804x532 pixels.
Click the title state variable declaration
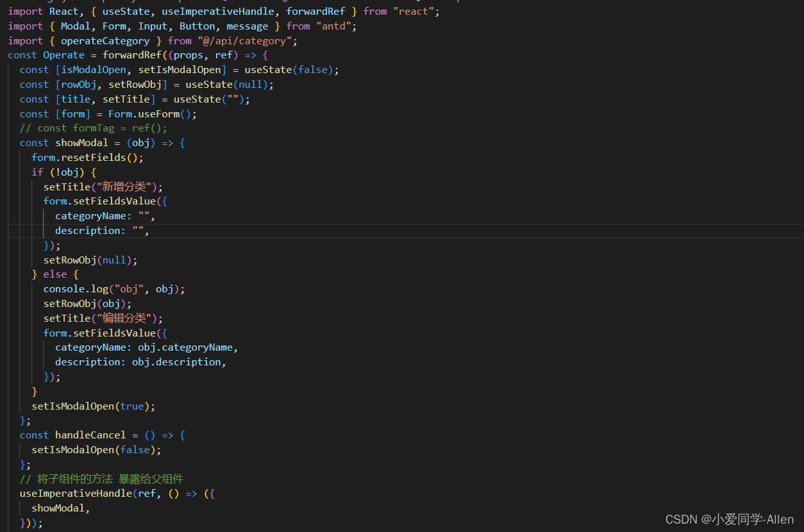click(x=76, y=99)
